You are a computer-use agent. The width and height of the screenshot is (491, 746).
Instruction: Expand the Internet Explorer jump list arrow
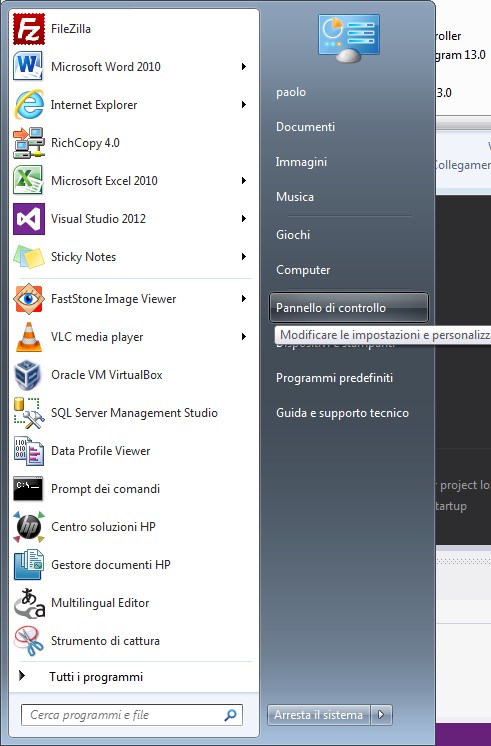(244, 105)
